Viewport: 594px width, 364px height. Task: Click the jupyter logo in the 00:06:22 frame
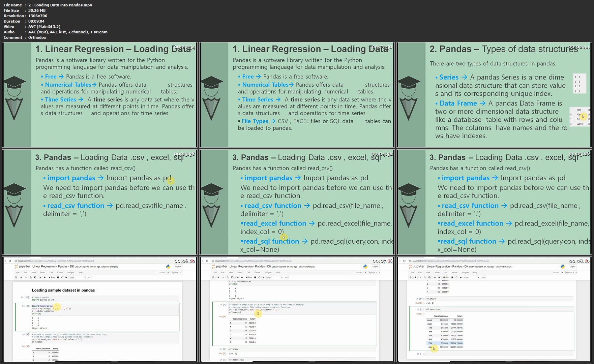(22, 267)
